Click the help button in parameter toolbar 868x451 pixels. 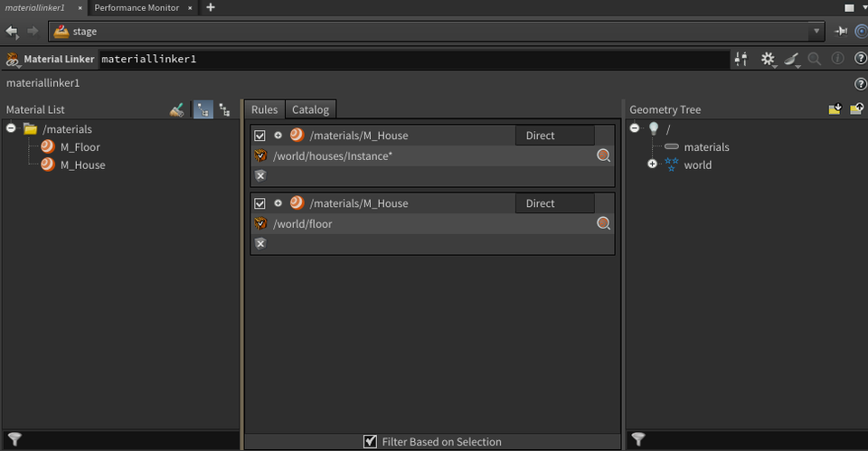(860, 59)
